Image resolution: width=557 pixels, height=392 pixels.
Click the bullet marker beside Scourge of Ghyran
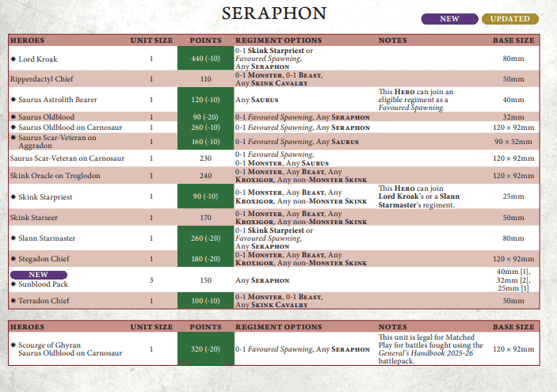(13, 344)
